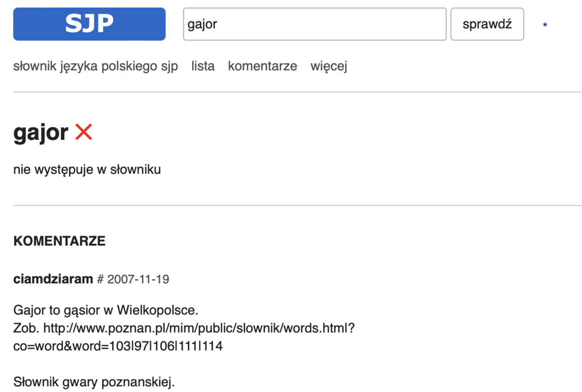Click the blue SJP logo
Screen dimensions: 582x392
point(89,24)
